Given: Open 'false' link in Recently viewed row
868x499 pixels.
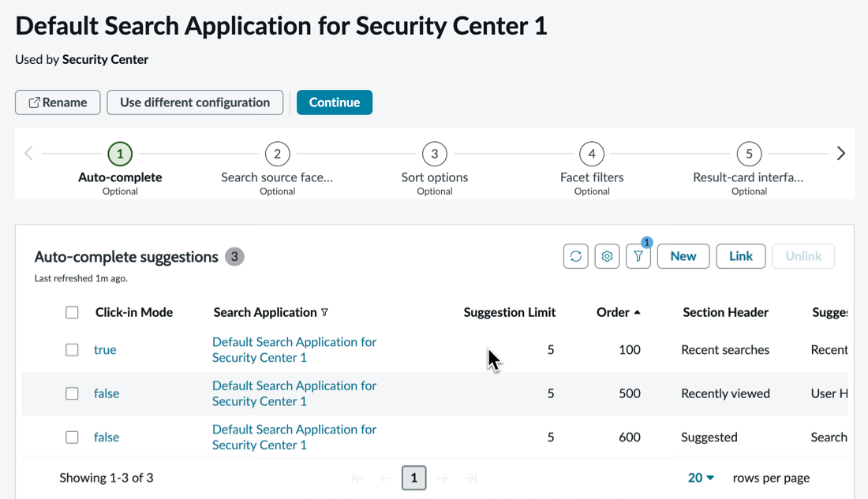Looking at the screenshot, I should pos(107,393).
